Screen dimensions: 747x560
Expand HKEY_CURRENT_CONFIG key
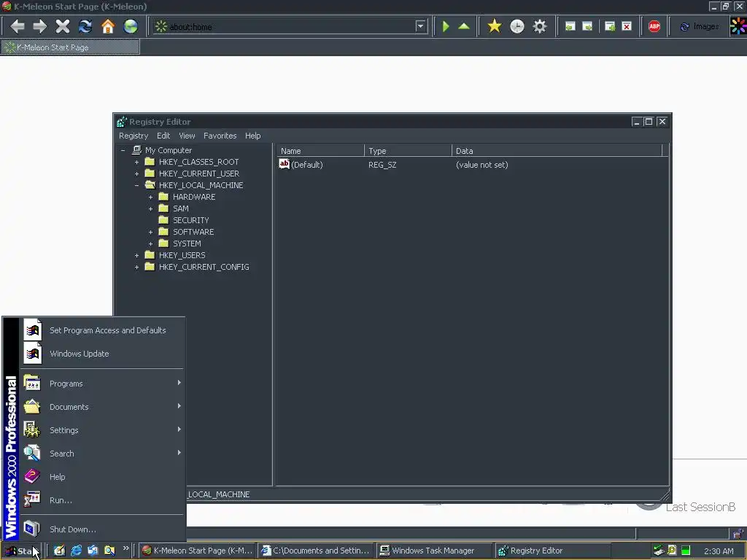[x=136, y=267]
